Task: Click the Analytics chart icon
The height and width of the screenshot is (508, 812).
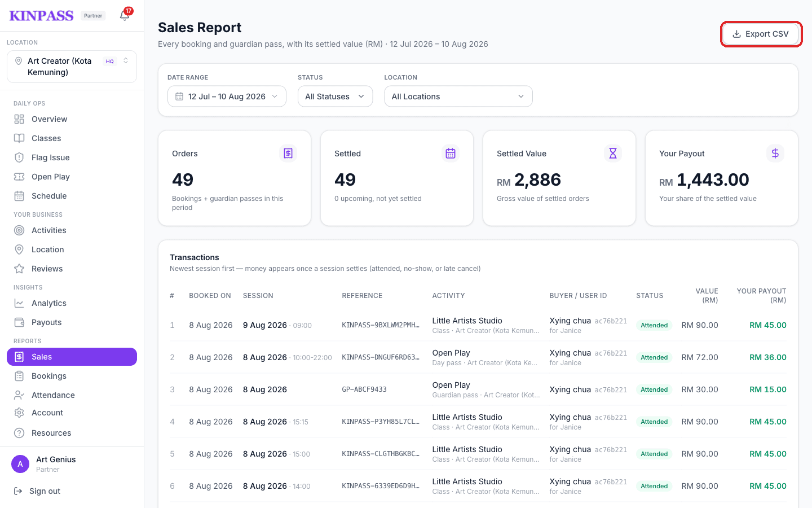Action: tap(19, 303)
